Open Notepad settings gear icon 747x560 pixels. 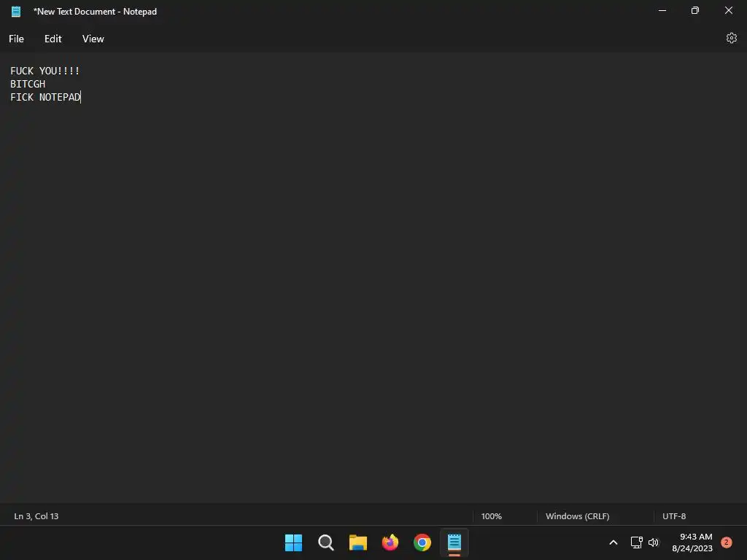[731, 38]
